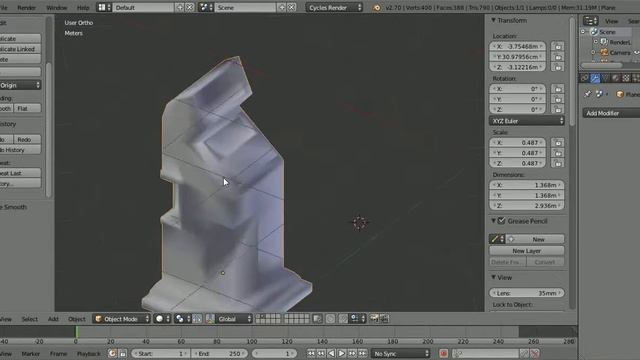Click the New Layer button
Image resolution: width=640 pixels, height=360 pixels.
pyautogui.click(x=527, y=251)
